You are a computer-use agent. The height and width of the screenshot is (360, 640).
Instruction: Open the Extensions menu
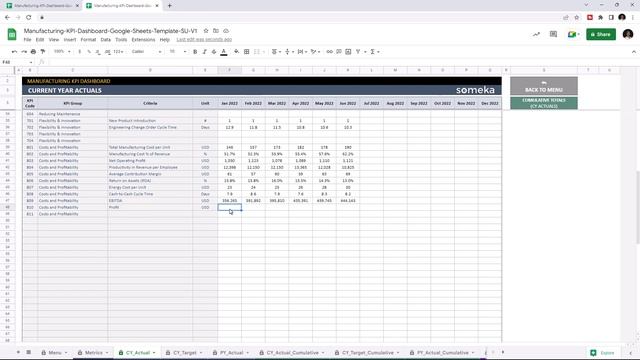(143, 40)
